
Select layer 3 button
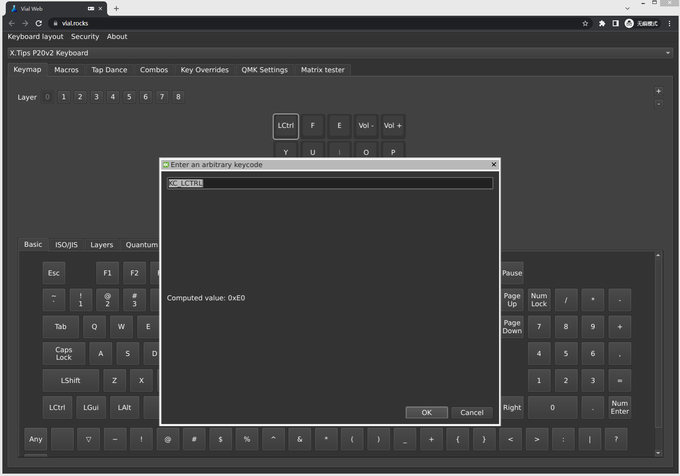pos(96,97)
